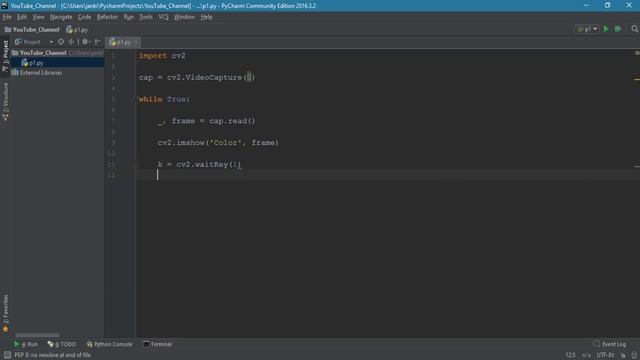The height and width of the screenshot is (360, 640).
Task: Start debugging p1 with the bug icon
Action: click(618, 29)
